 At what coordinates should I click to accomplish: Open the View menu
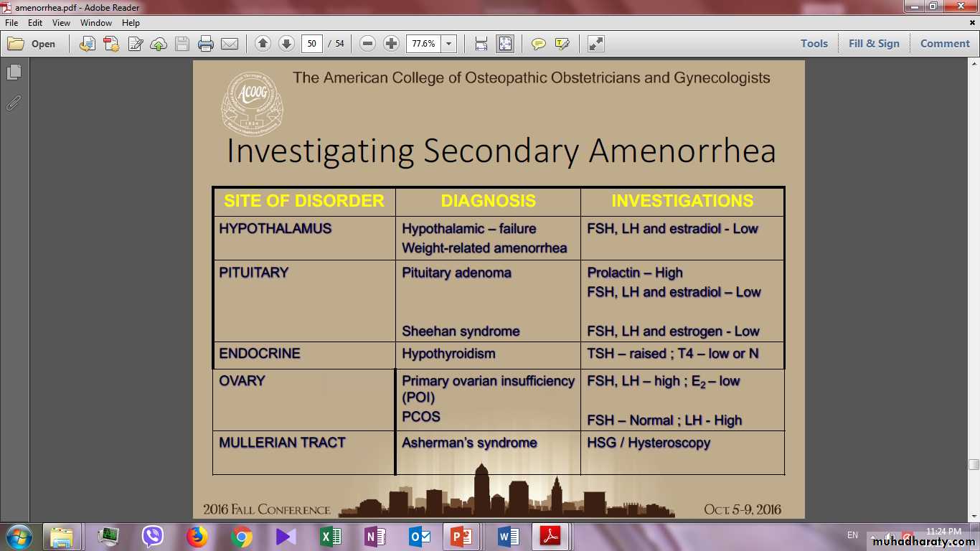(x=61, y=23)
